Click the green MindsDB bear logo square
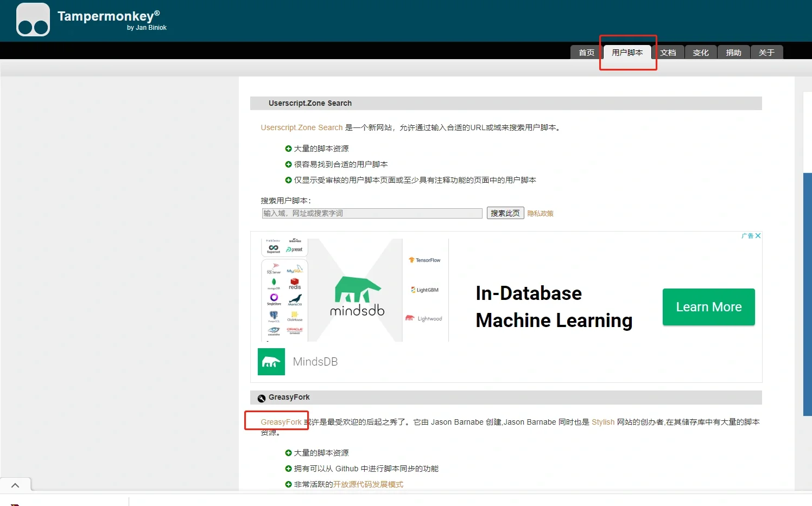812x506 pixels. (271, 362)
